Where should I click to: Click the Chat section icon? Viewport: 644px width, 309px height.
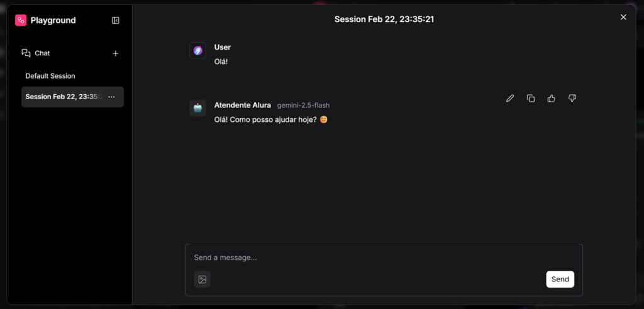tap(26, 53)
